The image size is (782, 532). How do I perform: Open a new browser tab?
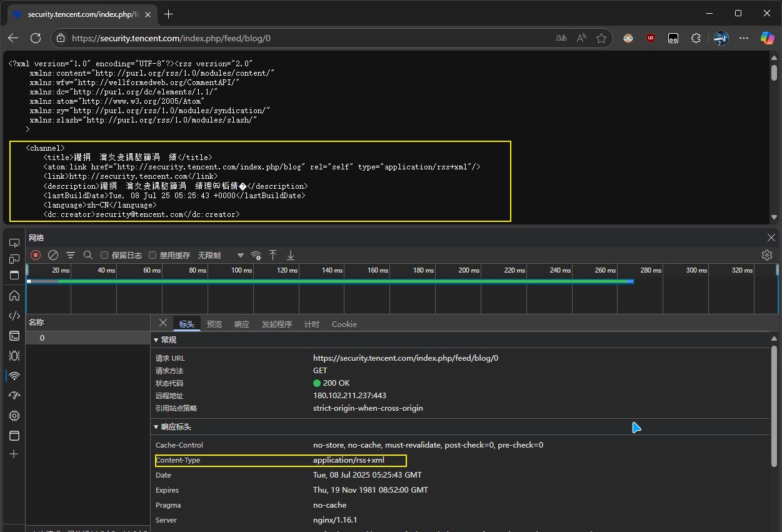click(168, 14)
